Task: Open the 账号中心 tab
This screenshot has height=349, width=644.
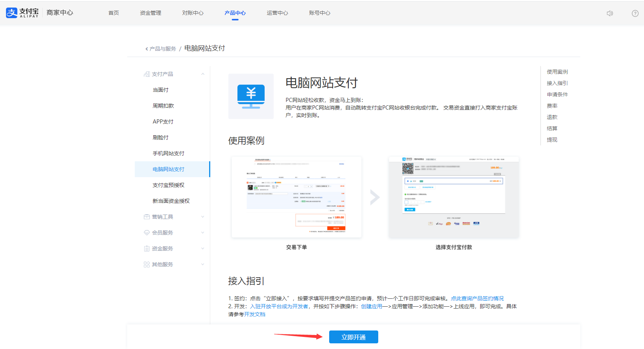Action: point(320,13)
